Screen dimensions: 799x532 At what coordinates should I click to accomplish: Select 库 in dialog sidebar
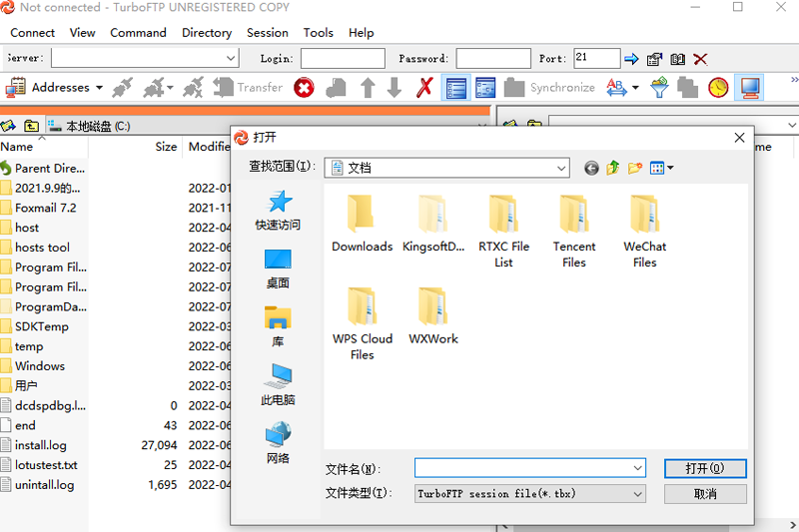tap(278, 326)
